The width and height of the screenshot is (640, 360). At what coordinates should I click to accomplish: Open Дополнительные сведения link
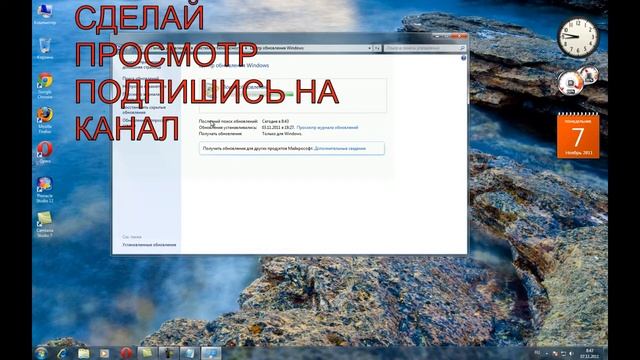(x=340, y=149)
